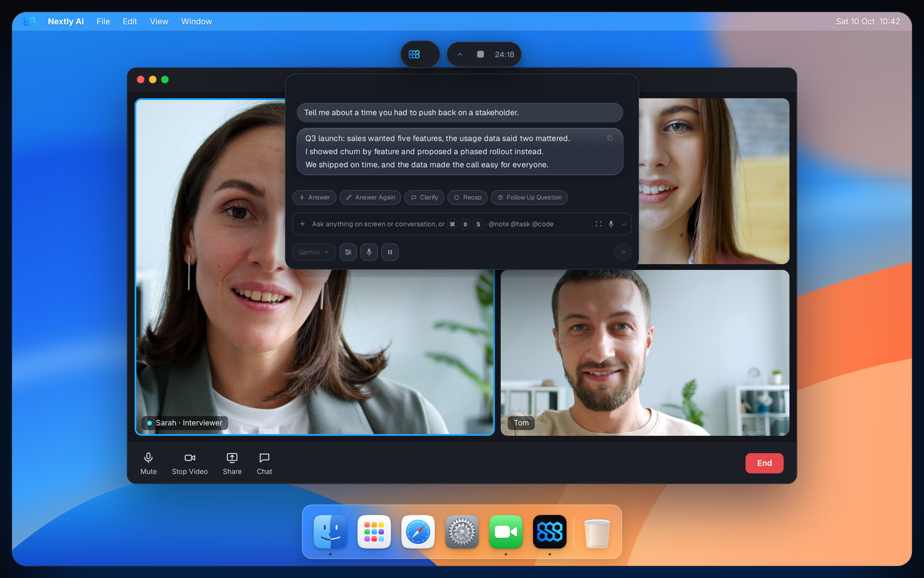Screen dimensions: 924x578
Task: Open the Trash in the dock
Action: point(597,532)
